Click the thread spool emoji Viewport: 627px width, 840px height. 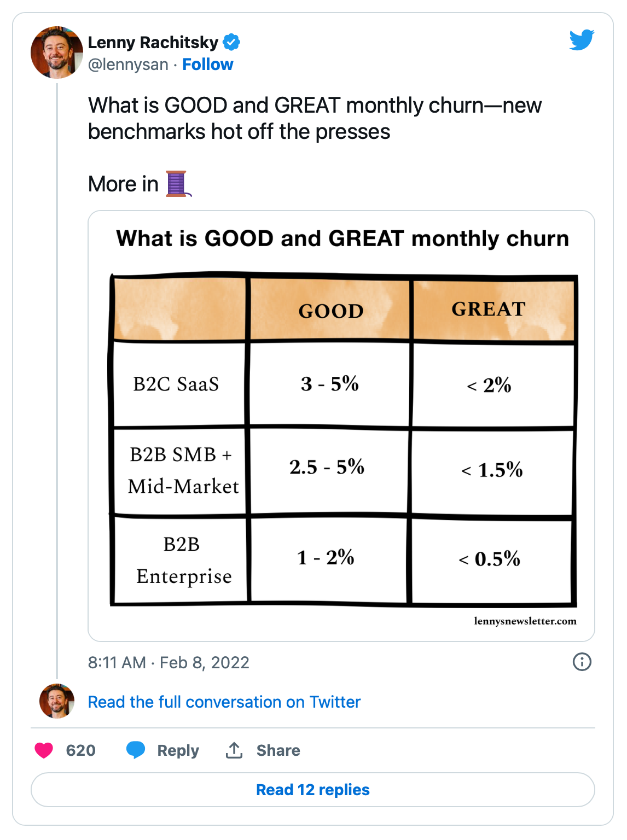[x=178, y=184]
